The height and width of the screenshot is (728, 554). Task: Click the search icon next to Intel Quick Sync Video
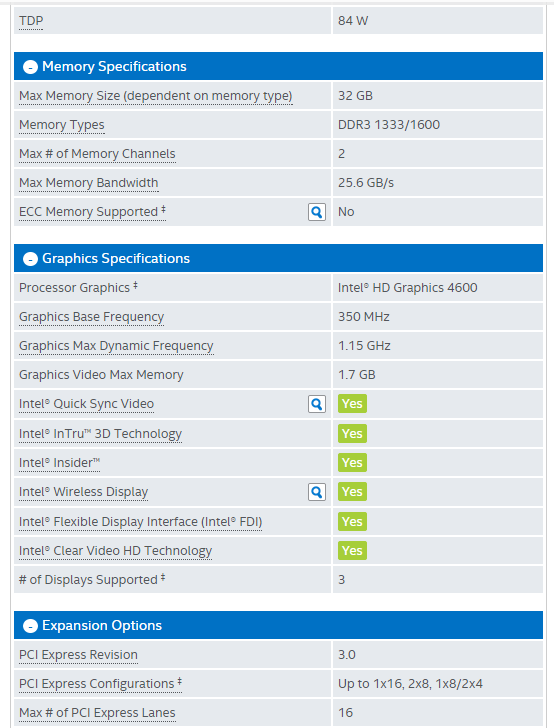point(317,404)
